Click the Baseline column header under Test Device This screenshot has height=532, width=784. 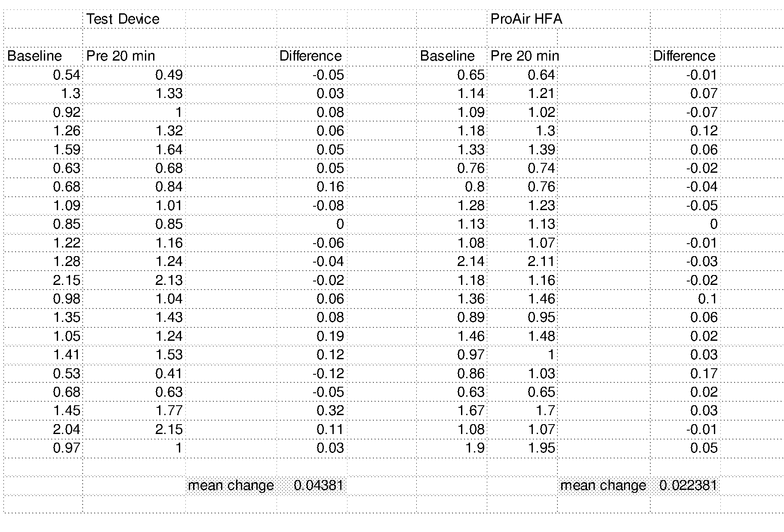(x=34, y=56)
